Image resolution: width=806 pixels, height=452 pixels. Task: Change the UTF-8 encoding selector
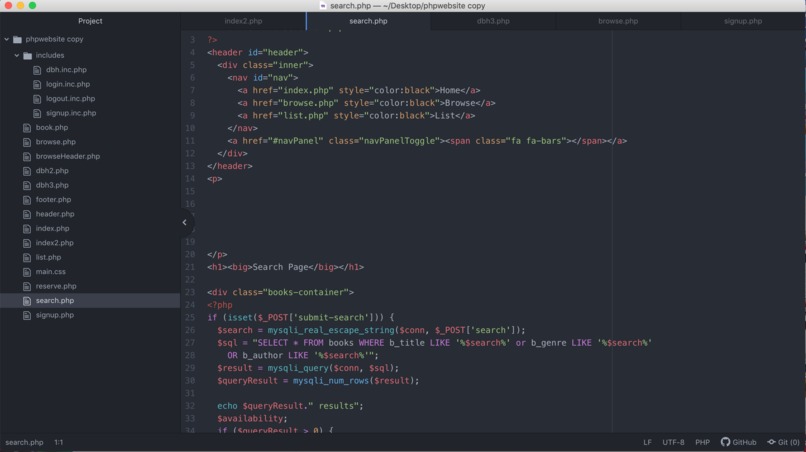tap(673, 442)
